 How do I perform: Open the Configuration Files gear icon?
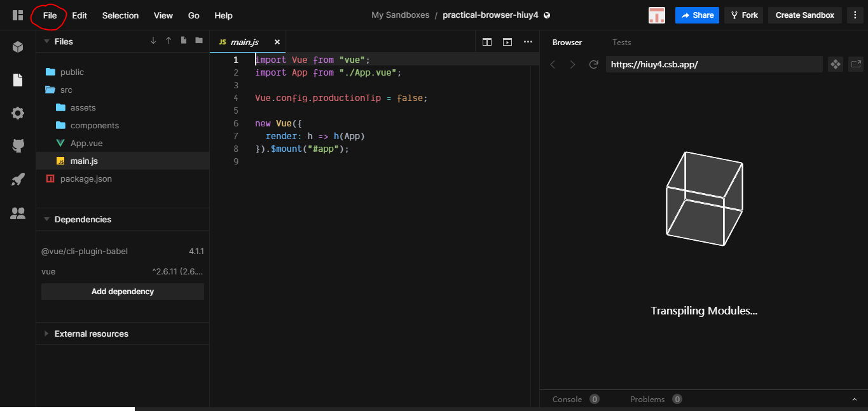(x=18, y=113)
